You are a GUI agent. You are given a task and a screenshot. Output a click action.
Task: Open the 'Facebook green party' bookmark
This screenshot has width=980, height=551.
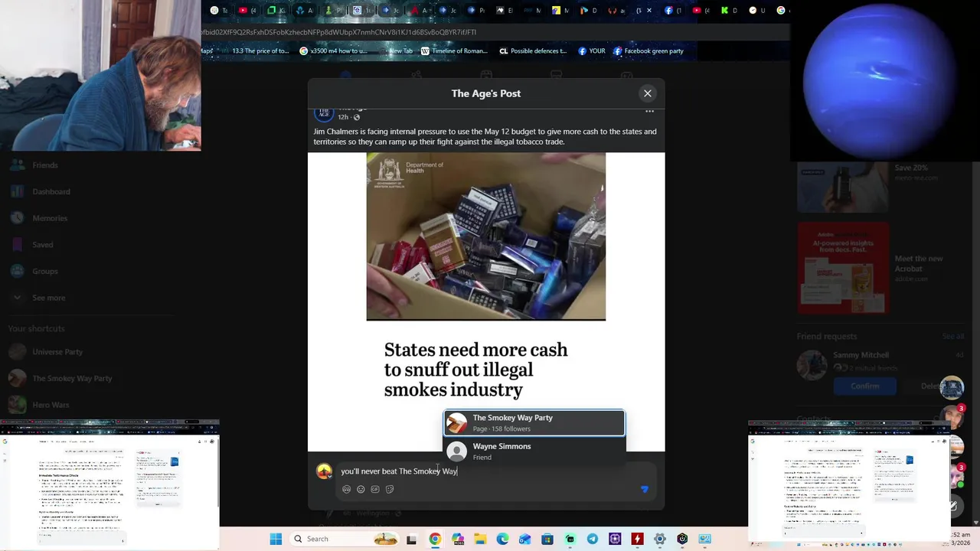(648, 51)
